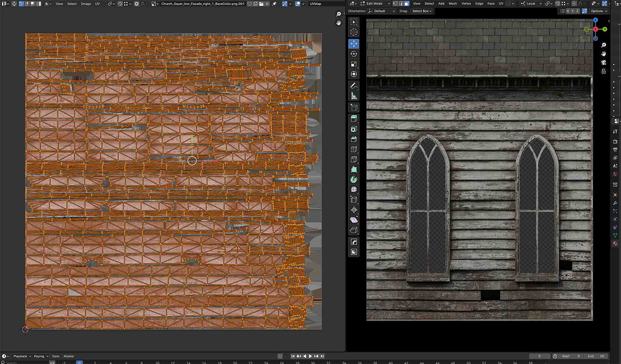Enable face select mode
The image size is (621, 364).
click(407, 4)
